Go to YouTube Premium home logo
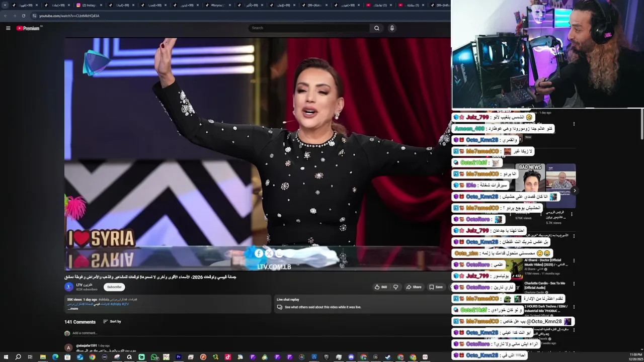Viewport: 644px width, 362px height. tap(28, 28)
